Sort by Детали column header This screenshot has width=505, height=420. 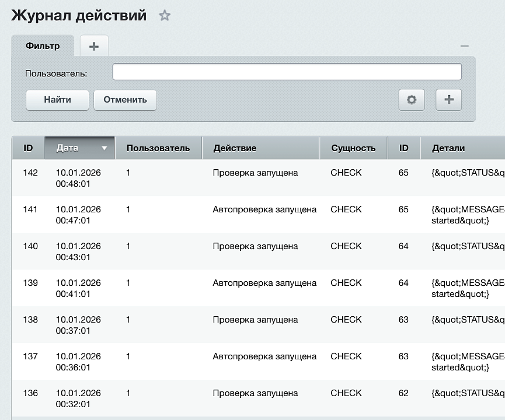[462, 148]
